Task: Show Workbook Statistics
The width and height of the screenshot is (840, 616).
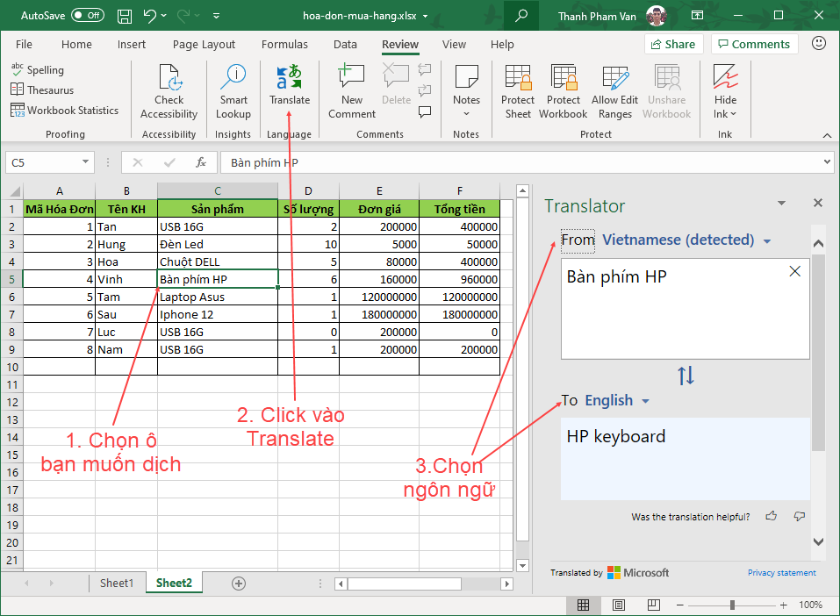Action: (x=64, y=111)
